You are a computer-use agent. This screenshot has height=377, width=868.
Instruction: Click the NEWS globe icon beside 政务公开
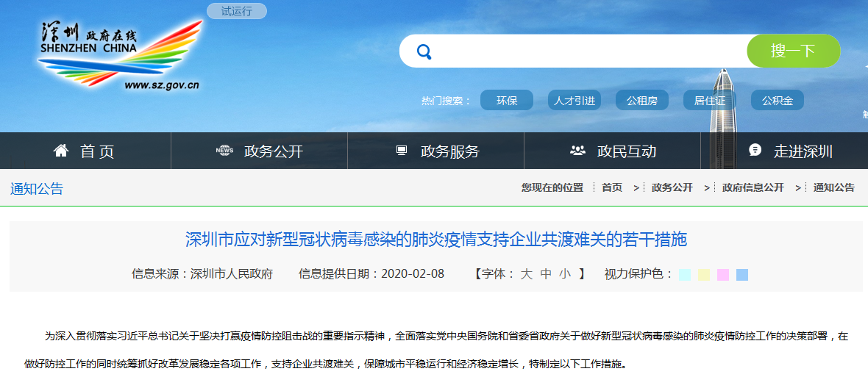224,151
